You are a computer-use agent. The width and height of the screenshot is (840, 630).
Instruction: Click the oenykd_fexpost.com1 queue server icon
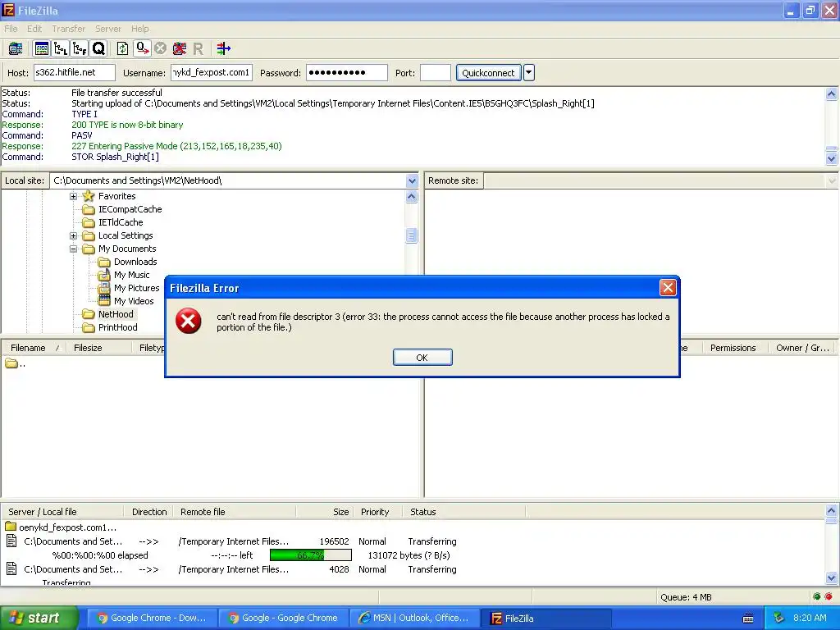tap(11, 527)
